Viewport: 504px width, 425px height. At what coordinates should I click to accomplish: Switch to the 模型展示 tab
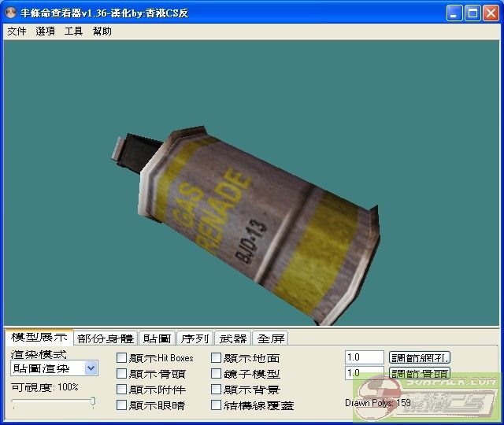pos(39,338)
